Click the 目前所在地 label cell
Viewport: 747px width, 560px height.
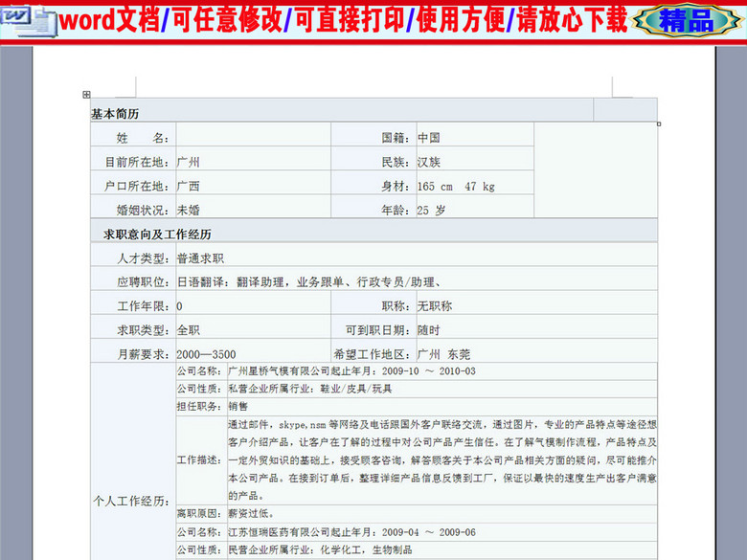tap(133, 158)
